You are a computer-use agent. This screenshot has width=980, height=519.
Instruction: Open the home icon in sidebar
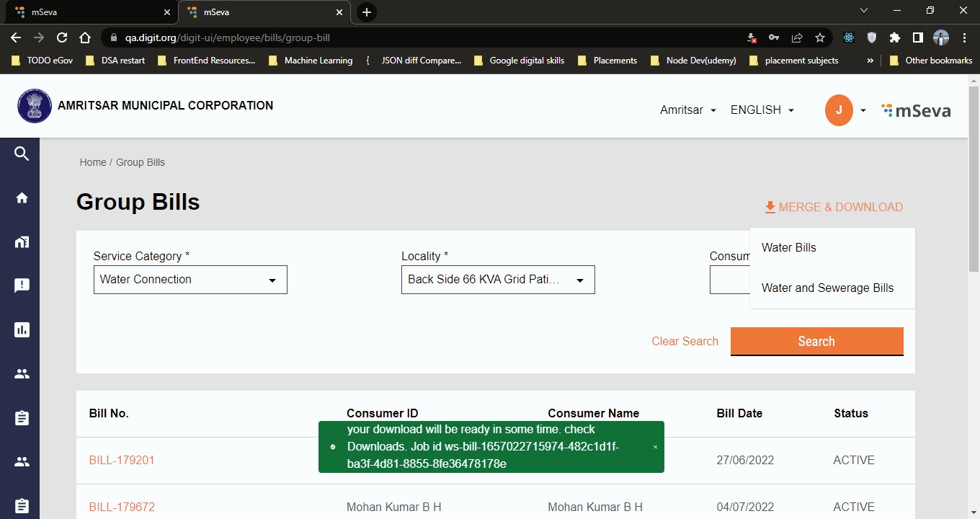(22, 198)
